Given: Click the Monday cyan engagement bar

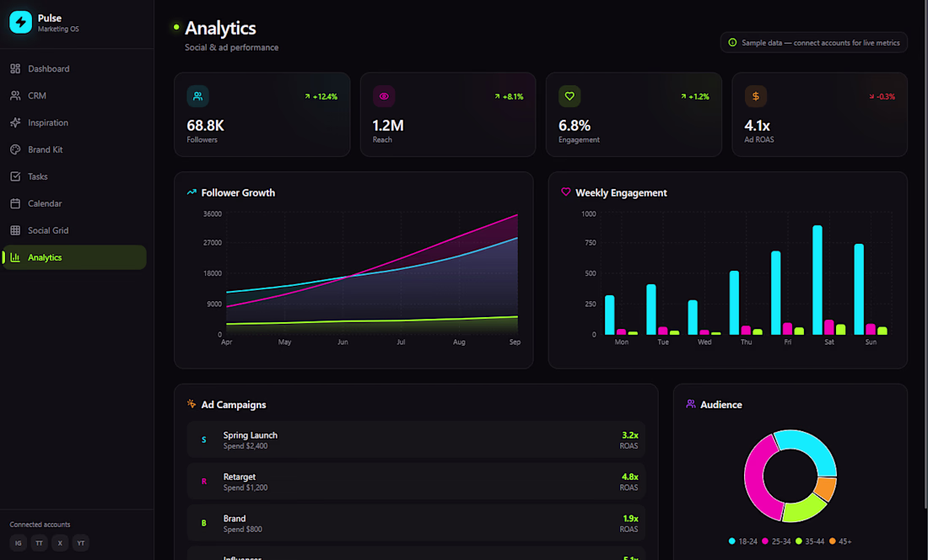Looking at the screenshot, I should 610,315.
